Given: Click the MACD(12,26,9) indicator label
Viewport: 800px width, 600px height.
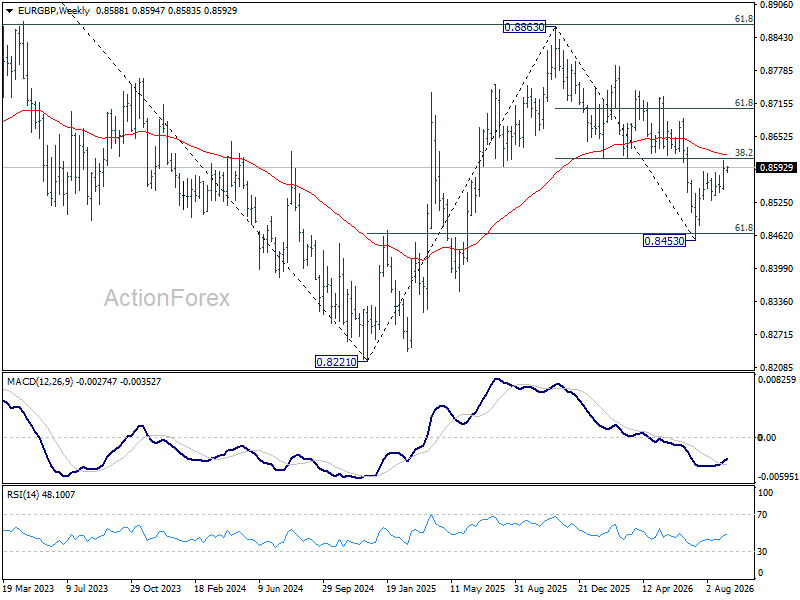Looking at the screenshot, I should coord(40,382).
